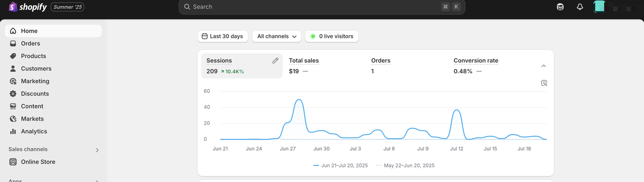644x182 pixels.
Task: Collapse the metrics chart chevron
Action: click(543, 66)
